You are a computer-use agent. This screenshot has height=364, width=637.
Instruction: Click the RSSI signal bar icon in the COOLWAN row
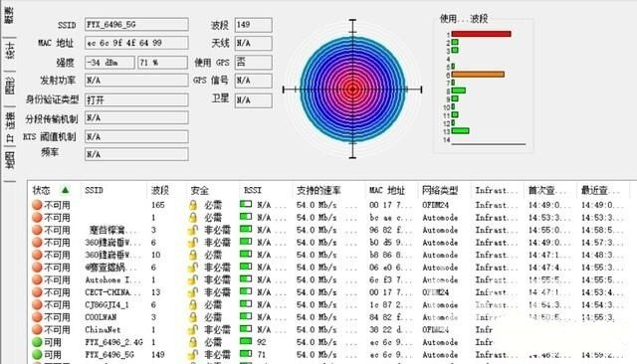click(x=246, y=316)
